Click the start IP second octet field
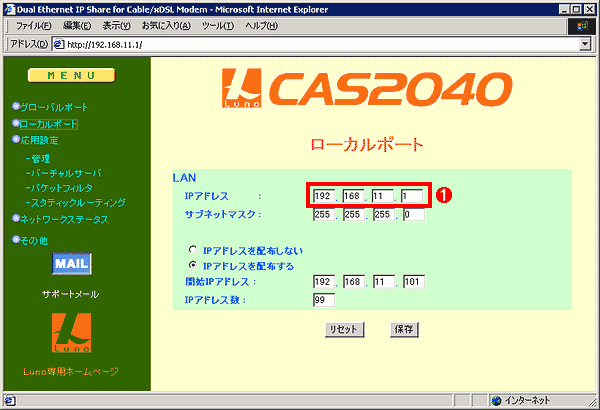600x410 pixels. tap(354, 282)
